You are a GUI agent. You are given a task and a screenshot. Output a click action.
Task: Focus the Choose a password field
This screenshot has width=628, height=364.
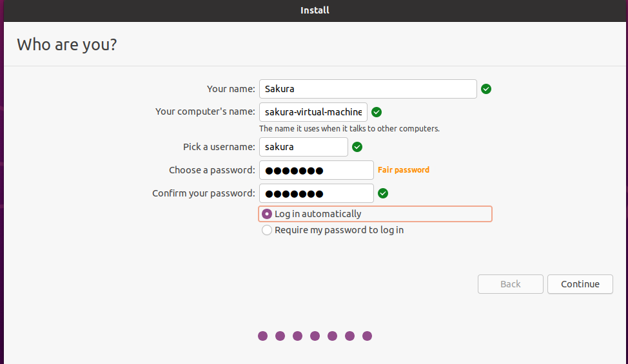316,170
